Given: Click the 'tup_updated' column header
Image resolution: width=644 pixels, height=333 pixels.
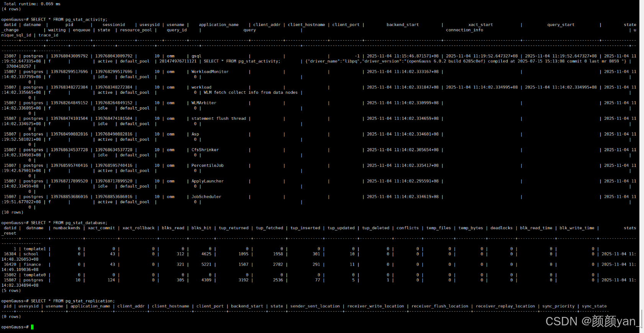Looking at the screenshot, I should point(341,228).
